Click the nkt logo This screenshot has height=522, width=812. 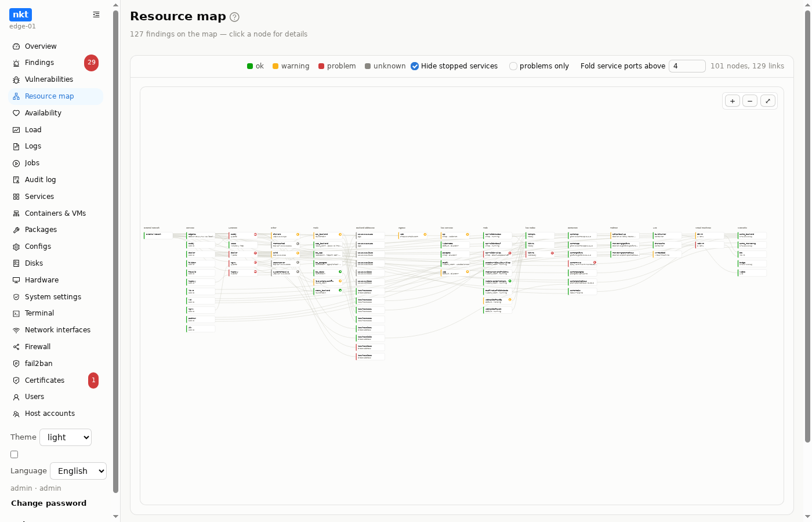coord(20,14)
